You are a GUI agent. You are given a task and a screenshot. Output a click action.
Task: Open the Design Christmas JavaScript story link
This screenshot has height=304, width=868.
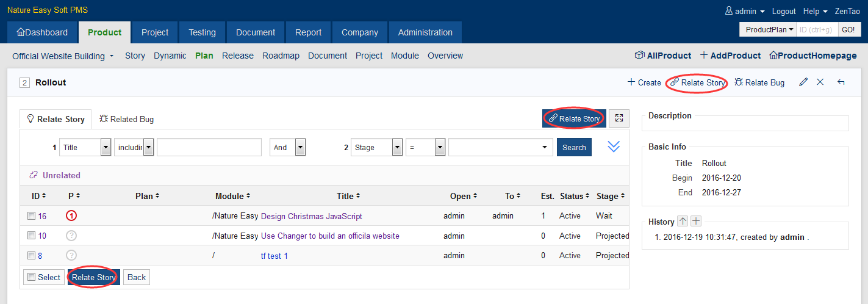click(x=311, y=216)
